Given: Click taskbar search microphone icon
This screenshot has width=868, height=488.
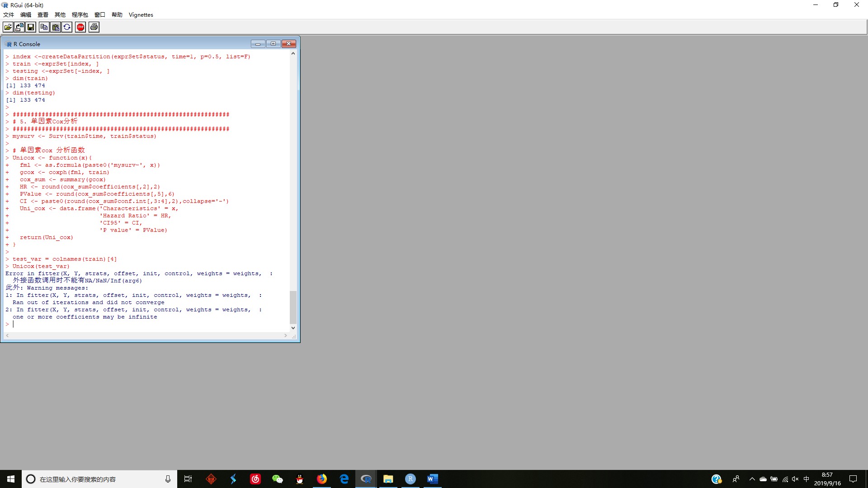Looking at the screenshot, I should coord(168,479).
